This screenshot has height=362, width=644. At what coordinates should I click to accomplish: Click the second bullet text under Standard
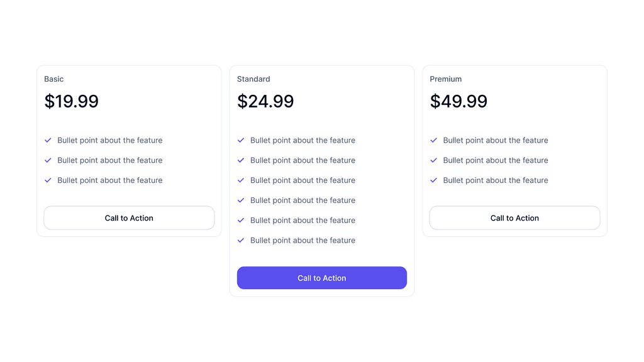[303, 160]
